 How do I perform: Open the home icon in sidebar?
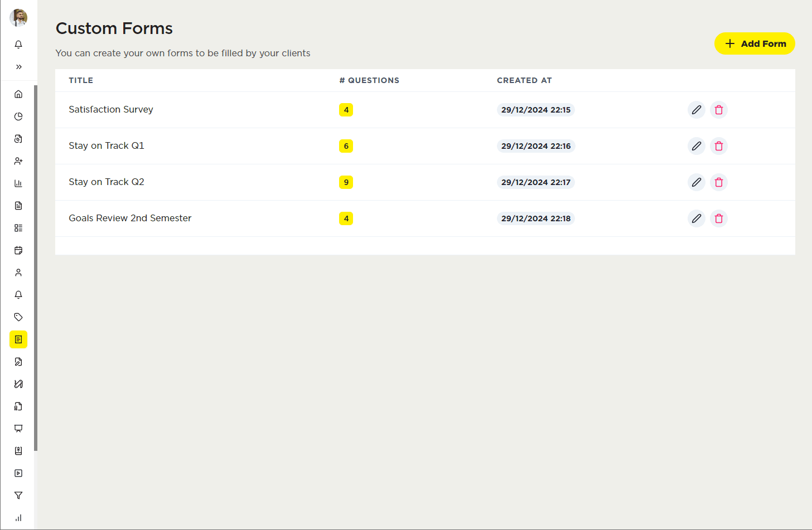(x=18, y=94)
